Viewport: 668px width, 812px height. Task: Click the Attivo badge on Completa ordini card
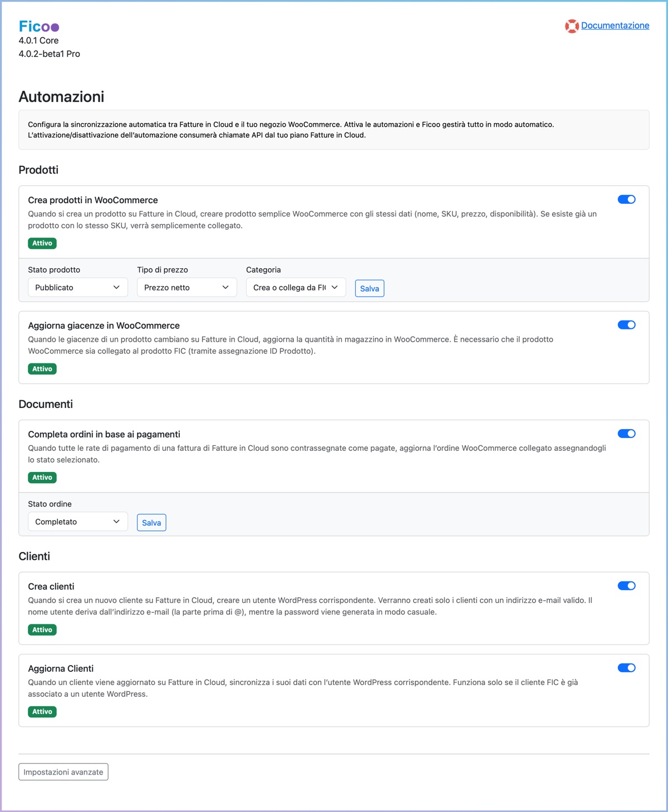tap(42, 477)
